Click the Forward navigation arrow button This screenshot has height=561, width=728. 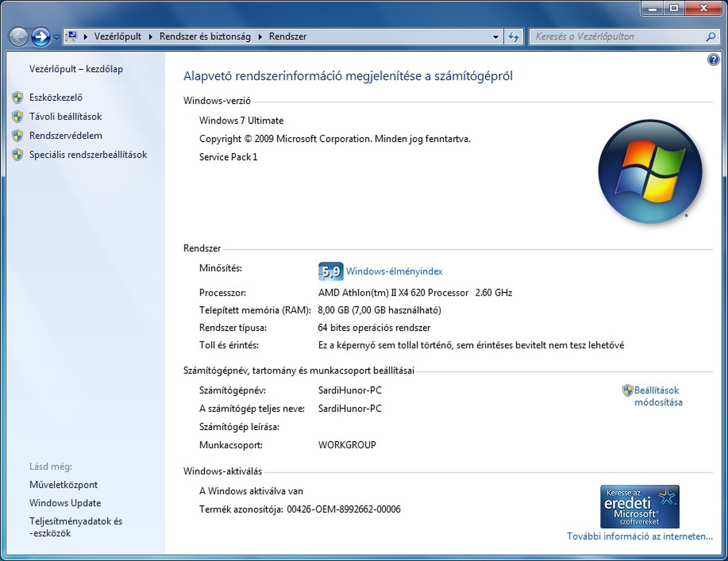40,37
